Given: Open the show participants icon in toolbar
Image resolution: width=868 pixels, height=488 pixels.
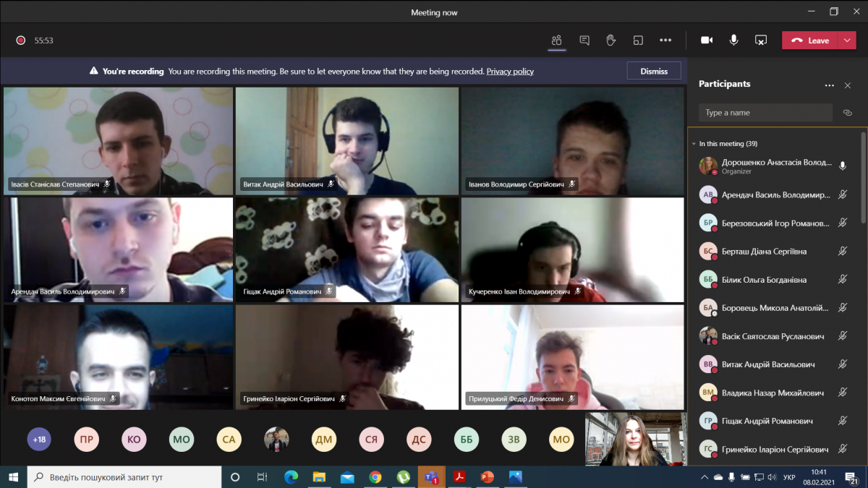Looking at the screenshot, I should pyautogui.click(x=556, y=40).
